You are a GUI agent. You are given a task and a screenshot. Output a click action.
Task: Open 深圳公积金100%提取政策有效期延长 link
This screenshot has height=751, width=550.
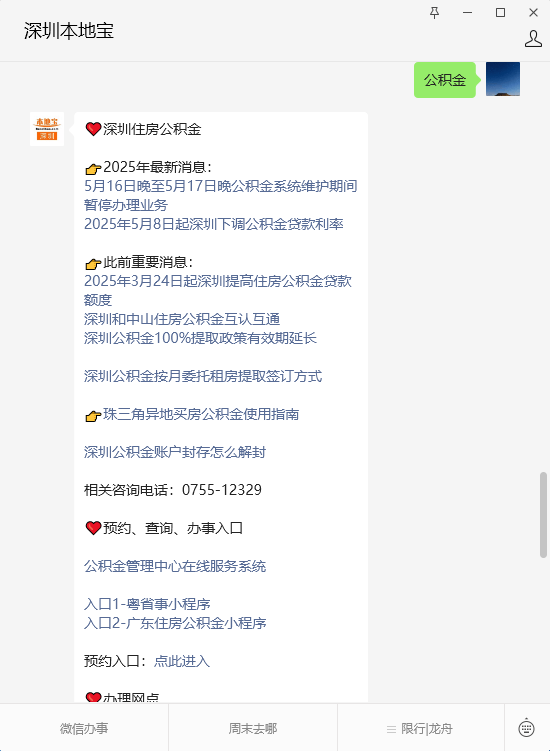pyautogui.click(x=200, y=338)
